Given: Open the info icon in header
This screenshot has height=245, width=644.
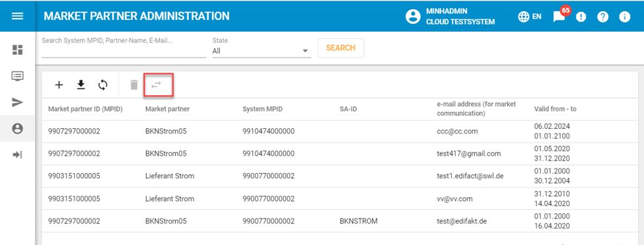Looking at the screenshot, I should 624,17.
